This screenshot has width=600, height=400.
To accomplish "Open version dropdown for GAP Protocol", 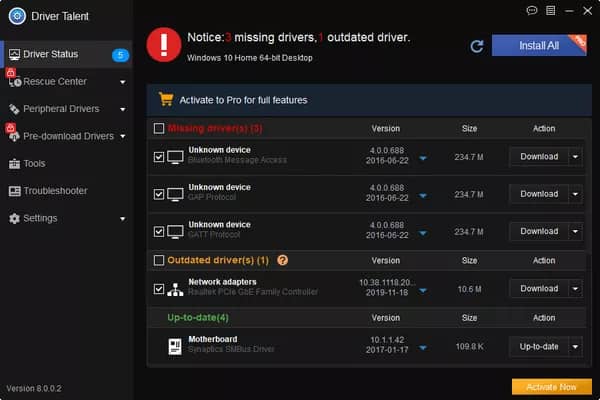I will click(x=423, y=195).
